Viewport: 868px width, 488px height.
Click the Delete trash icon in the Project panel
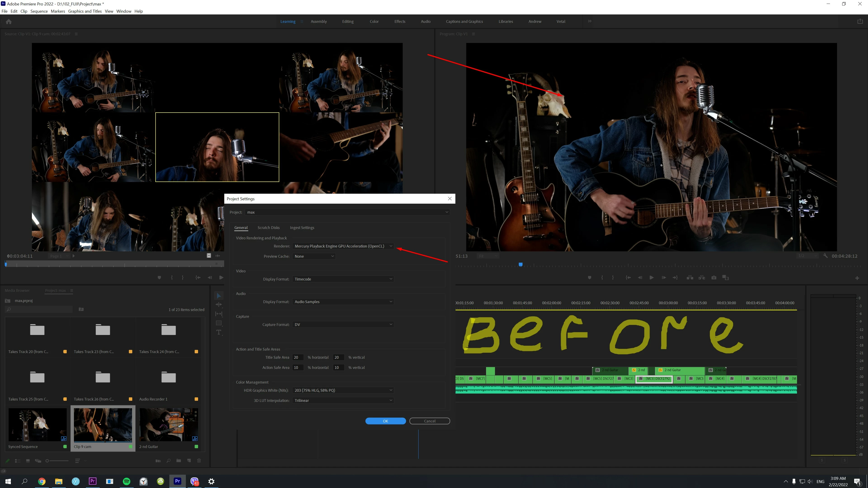[199, 461]
